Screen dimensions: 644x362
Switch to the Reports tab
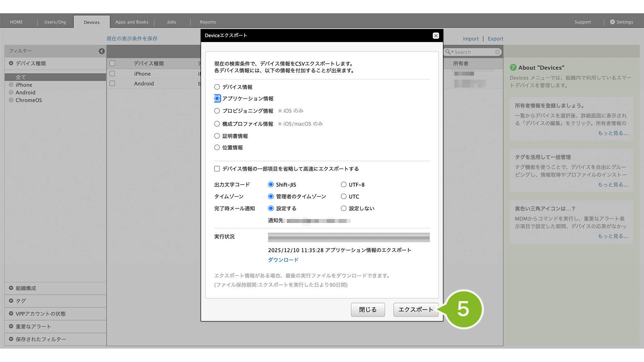tap(208, 22)
